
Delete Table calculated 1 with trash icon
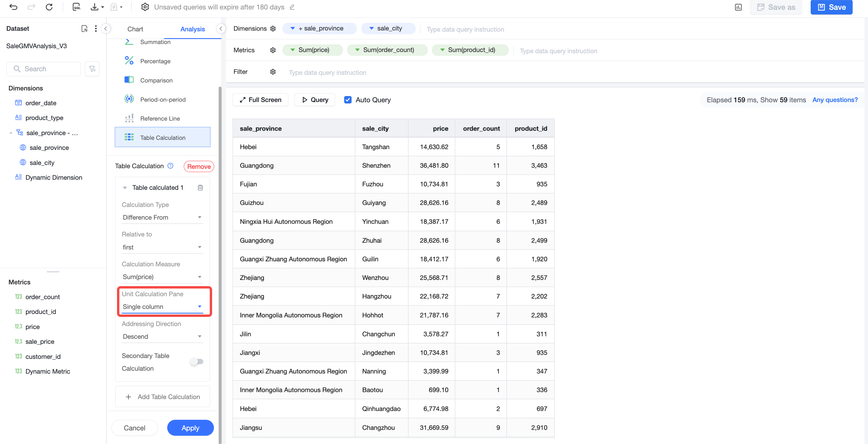(200, 187)
